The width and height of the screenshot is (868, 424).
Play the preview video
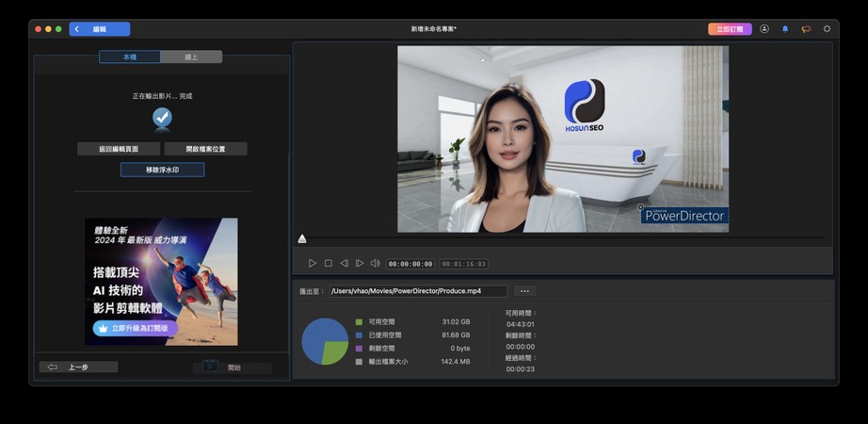pos(313,264)
